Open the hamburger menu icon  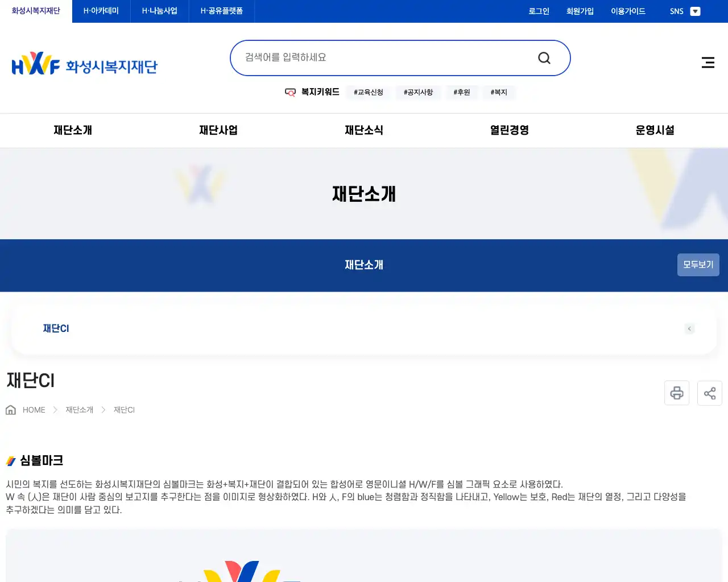point(708,63)
